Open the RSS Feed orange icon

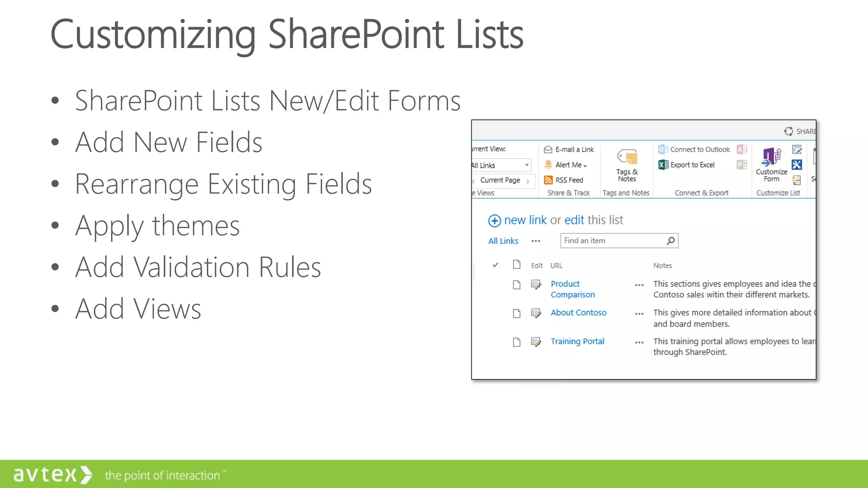[x=548, y=180]
